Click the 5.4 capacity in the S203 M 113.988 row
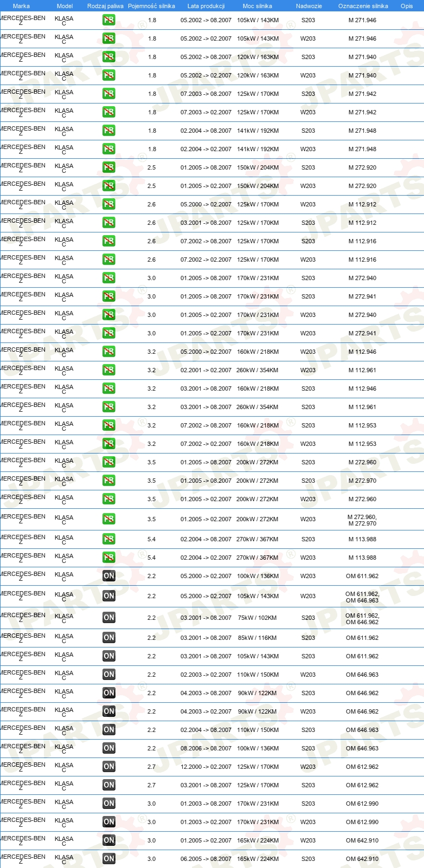 [x=151, y=539]
